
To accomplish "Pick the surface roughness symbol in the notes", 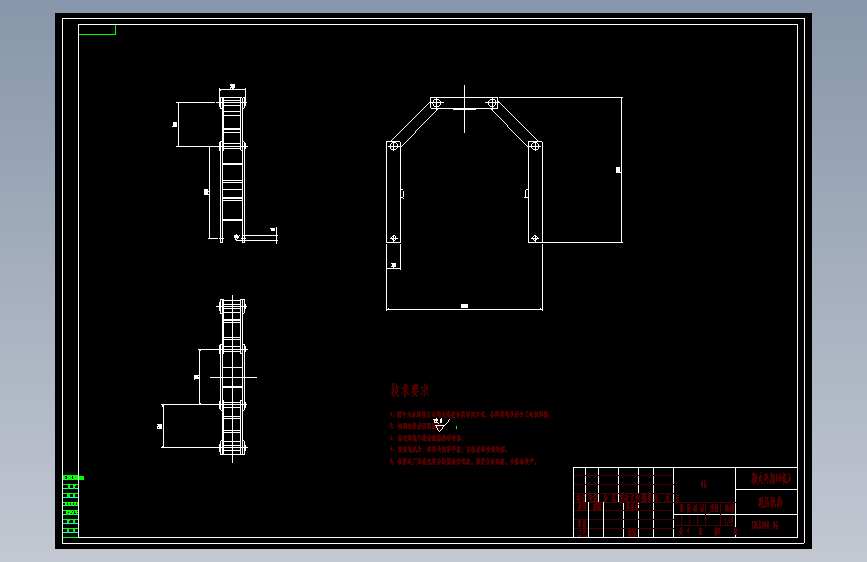I will 441,425.
